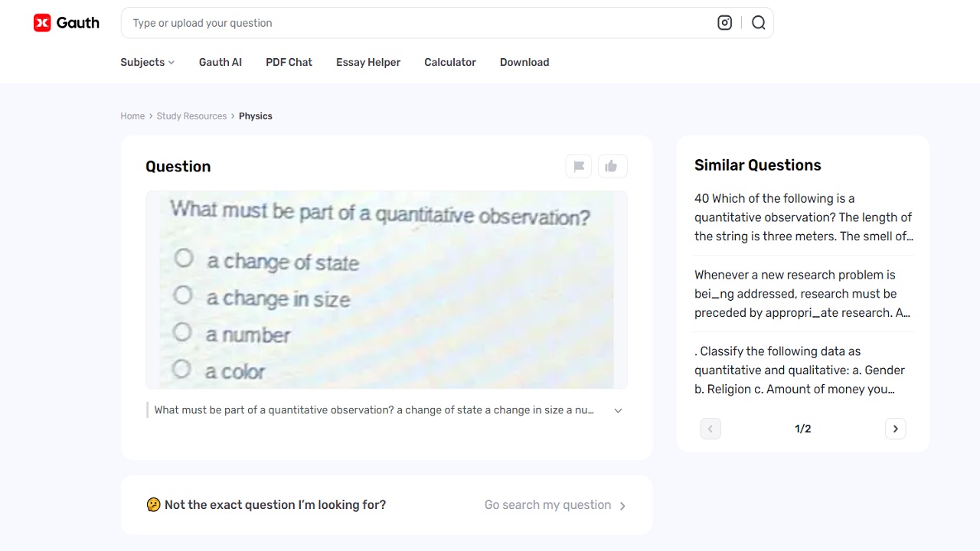
Task: Click the magnifier search icon
Action: pyautogui.click(x=758, y=22)
